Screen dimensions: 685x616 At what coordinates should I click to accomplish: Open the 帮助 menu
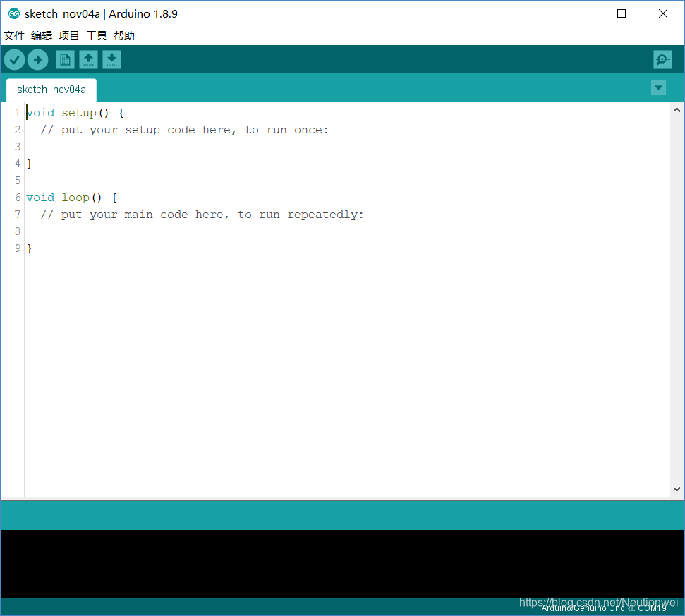[123, 35]
